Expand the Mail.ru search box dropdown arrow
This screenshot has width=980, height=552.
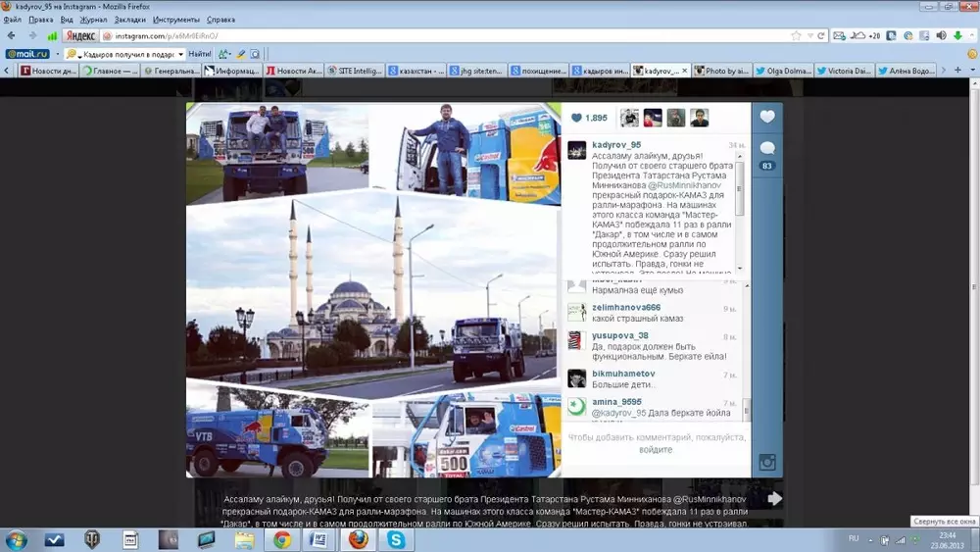(x=179, y=54)
